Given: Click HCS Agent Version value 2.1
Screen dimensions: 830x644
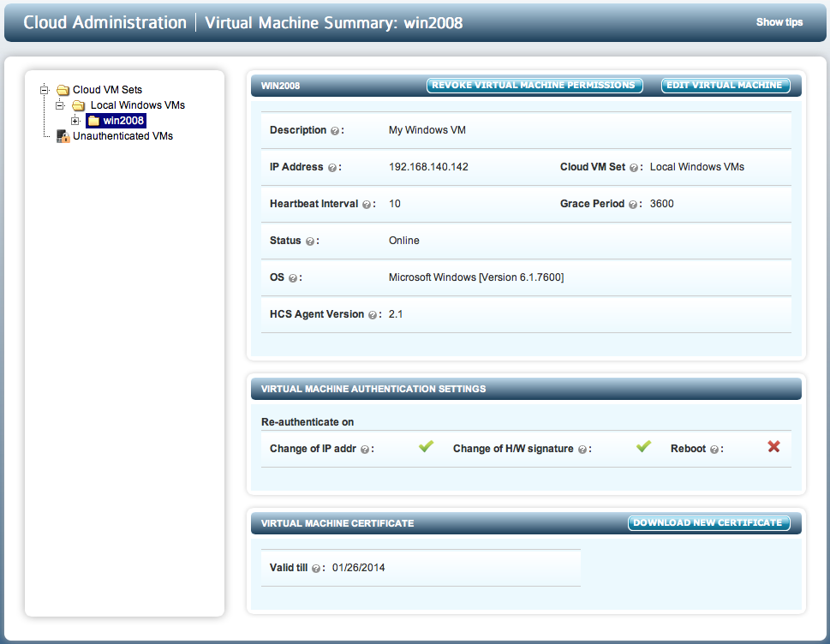Looking at the screenshot, I should pos(396,314).
